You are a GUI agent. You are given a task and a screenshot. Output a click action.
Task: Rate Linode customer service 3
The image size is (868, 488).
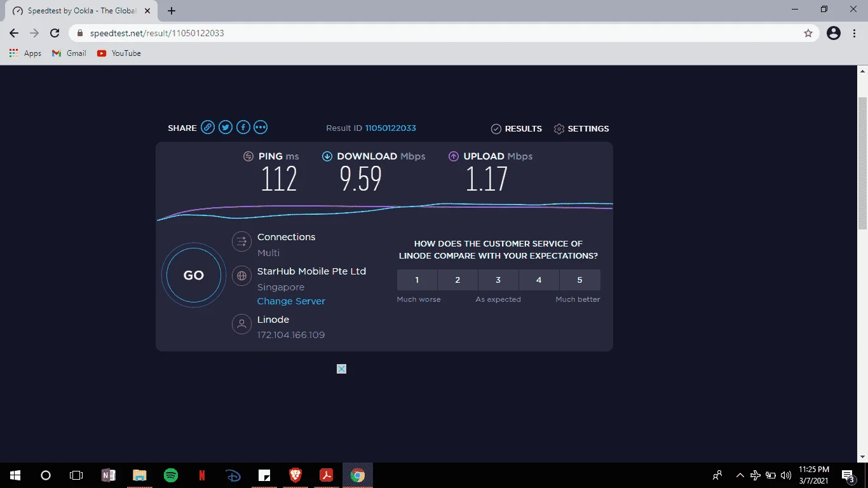(x=498, y=280)
